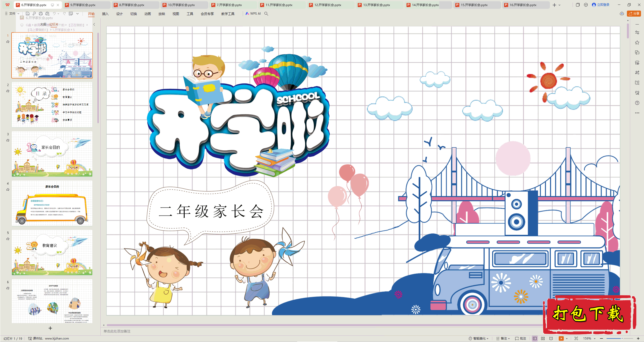Click the horizontal scrollbar under slide

325,325
